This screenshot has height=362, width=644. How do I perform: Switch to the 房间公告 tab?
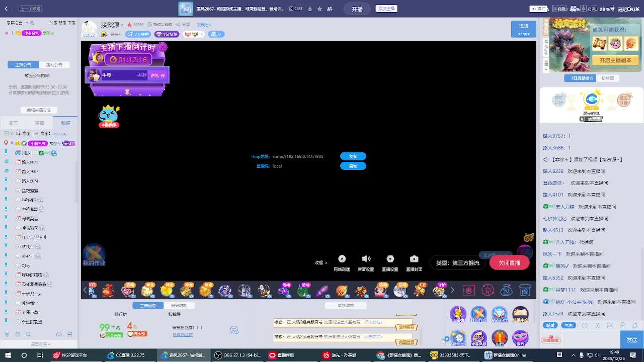click(x=54, y=65)
